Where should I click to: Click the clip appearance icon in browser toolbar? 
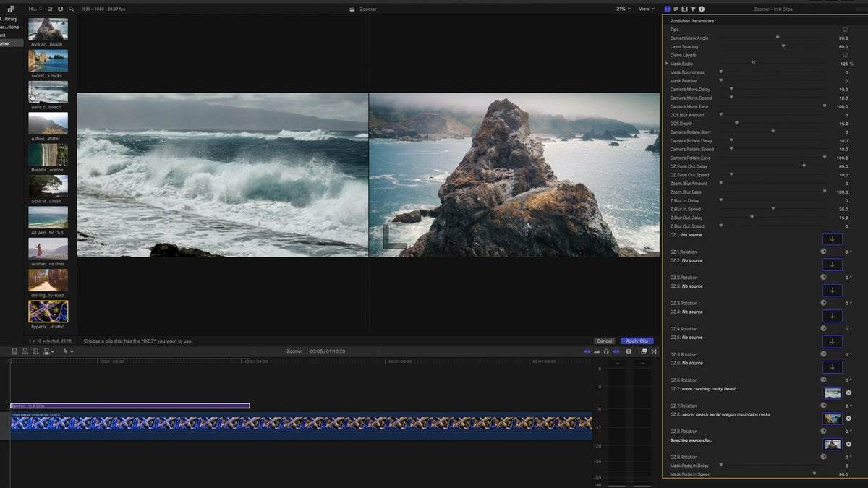(x=51, y=9)
